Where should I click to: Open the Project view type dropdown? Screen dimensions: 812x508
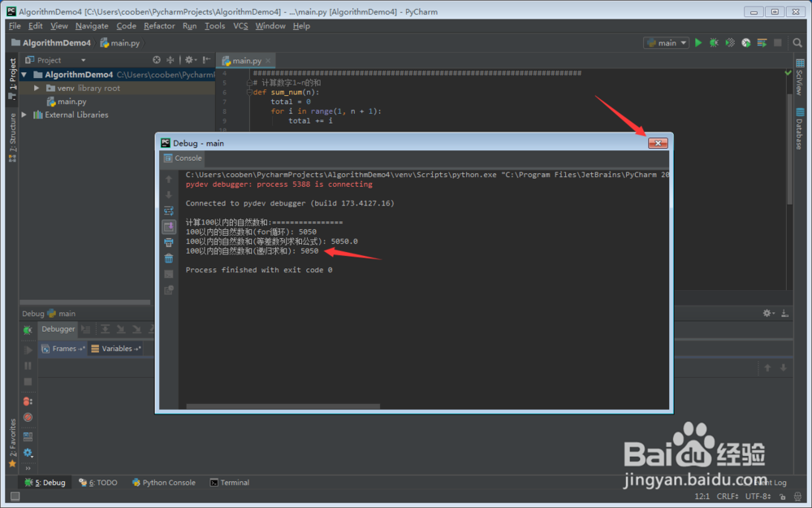[83, 60]
